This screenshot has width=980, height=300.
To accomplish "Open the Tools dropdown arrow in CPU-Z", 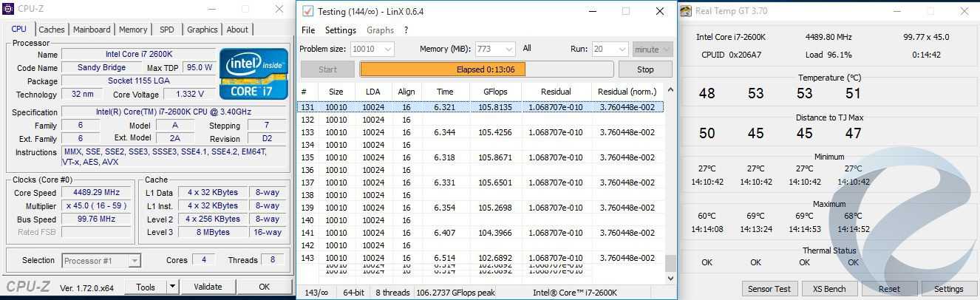I will [x=172, y=287].
